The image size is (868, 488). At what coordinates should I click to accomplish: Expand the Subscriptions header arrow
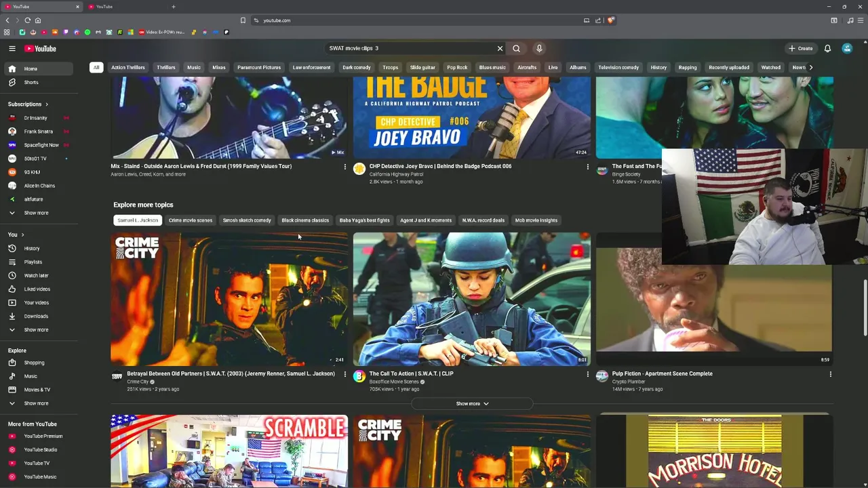point(47,104)
